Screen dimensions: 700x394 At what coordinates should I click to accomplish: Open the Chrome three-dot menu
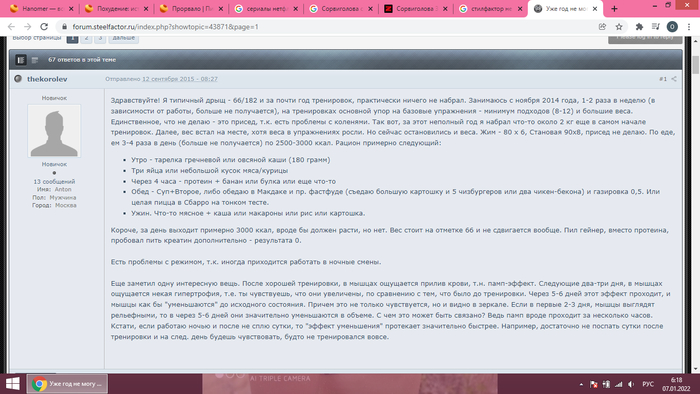click(x=689, y=27)
